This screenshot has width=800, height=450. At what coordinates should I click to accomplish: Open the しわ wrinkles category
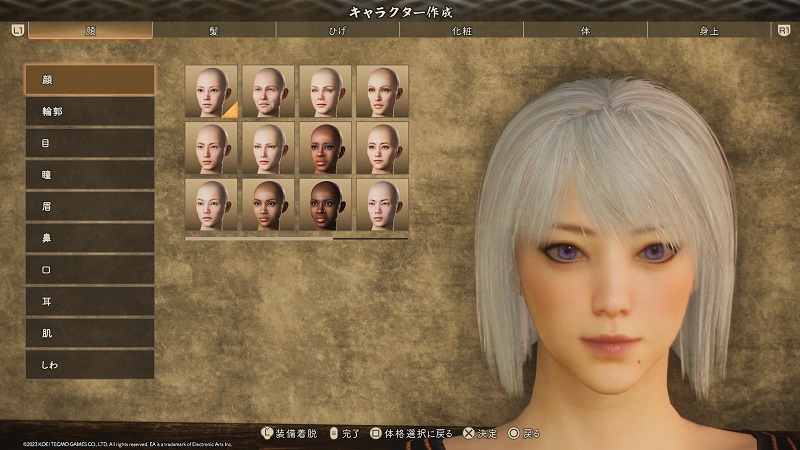90,365
